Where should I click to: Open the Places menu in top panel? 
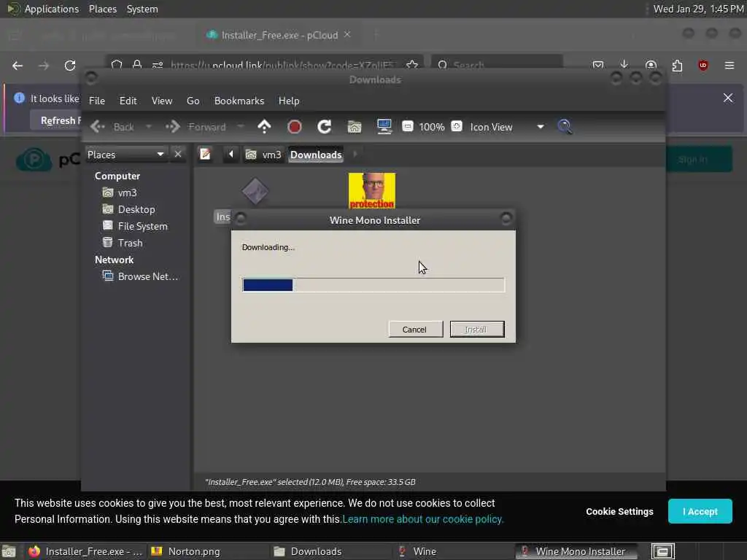pos(103,9)
